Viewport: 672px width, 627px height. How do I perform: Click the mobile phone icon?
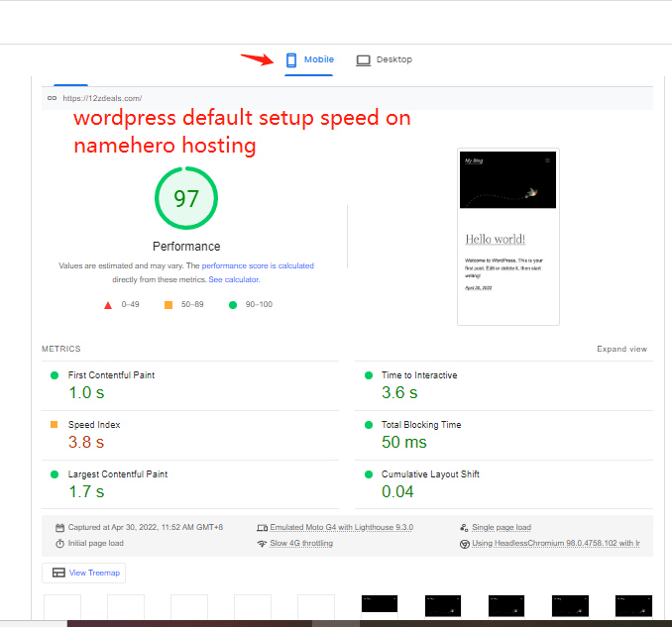pyautogui.click(x=291, y=59)
